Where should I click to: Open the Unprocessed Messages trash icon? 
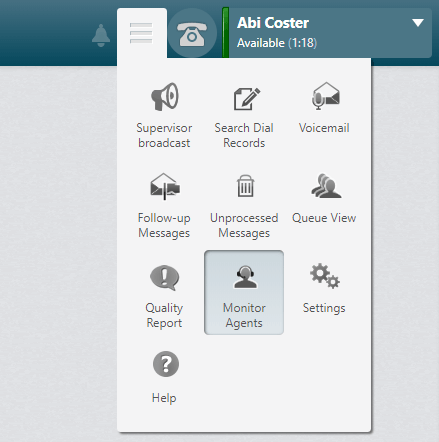pyautogui.click(x=245, y=186)
